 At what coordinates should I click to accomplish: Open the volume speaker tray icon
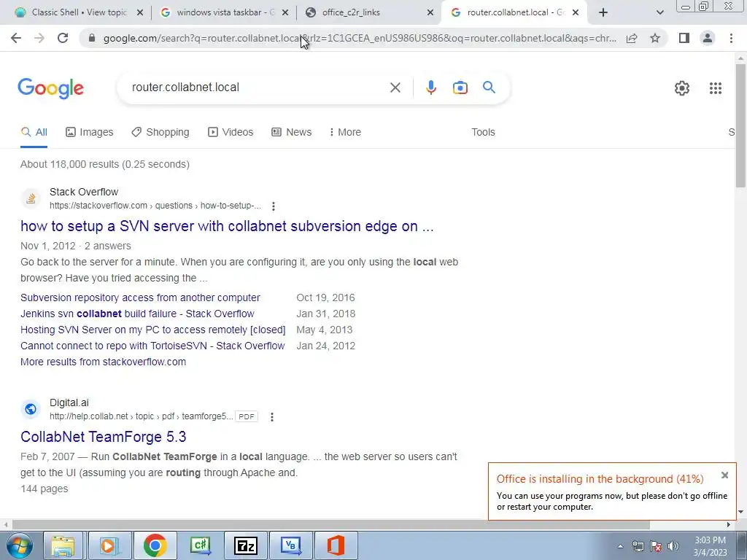point(673,546)
